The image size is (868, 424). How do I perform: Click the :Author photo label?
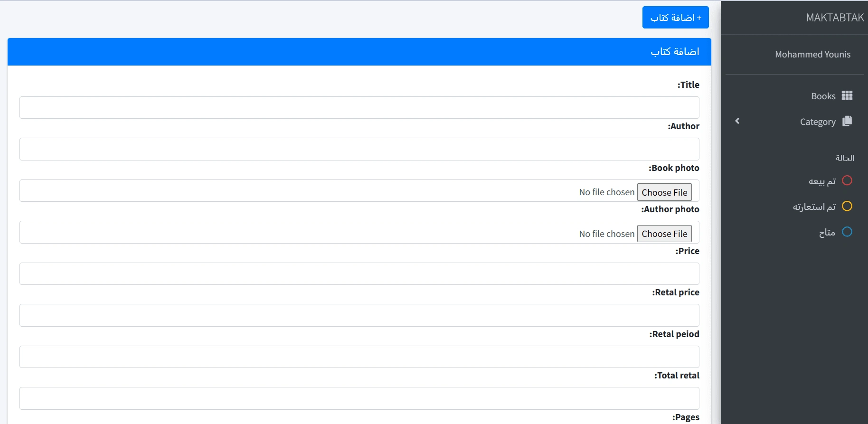(x=670, y=209)
